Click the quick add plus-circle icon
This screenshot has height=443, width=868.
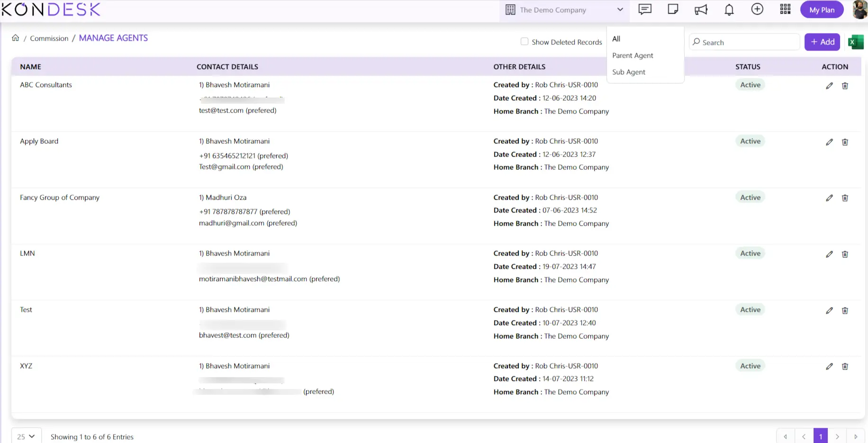(757, 9)
